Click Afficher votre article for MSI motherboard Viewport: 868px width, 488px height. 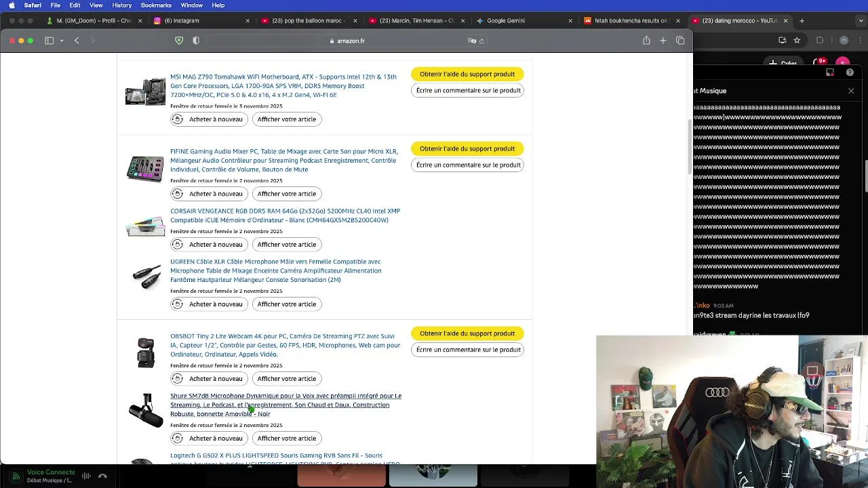click(x=287, y=119)
